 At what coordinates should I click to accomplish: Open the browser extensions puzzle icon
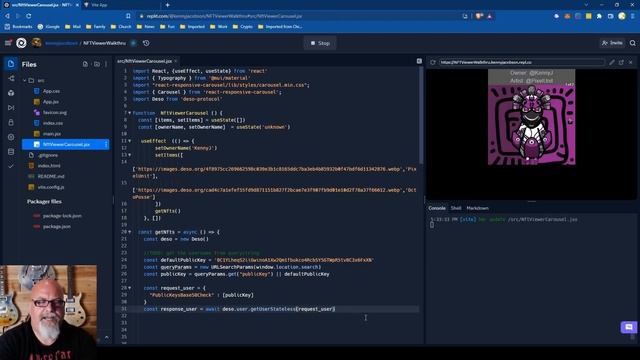tap(599, 16)
